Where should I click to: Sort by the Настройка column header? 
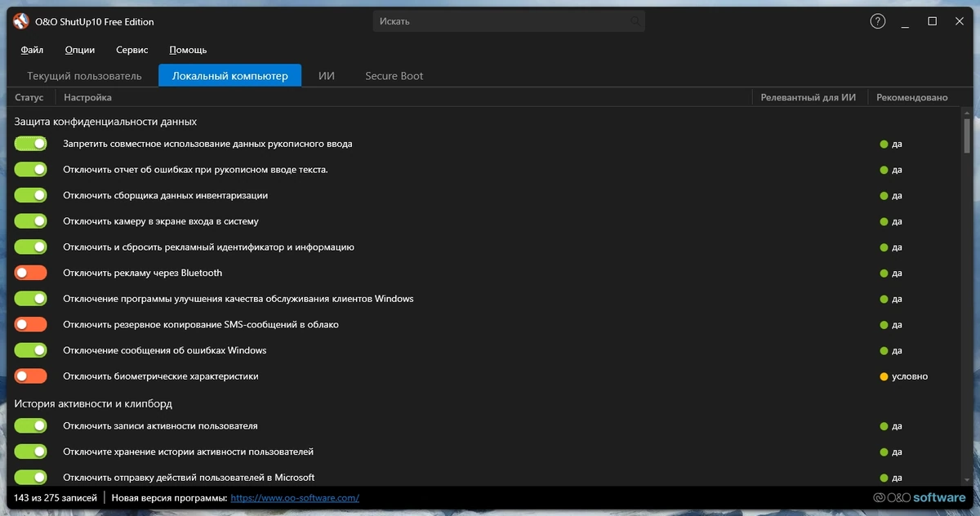click(x=87, y=98)
